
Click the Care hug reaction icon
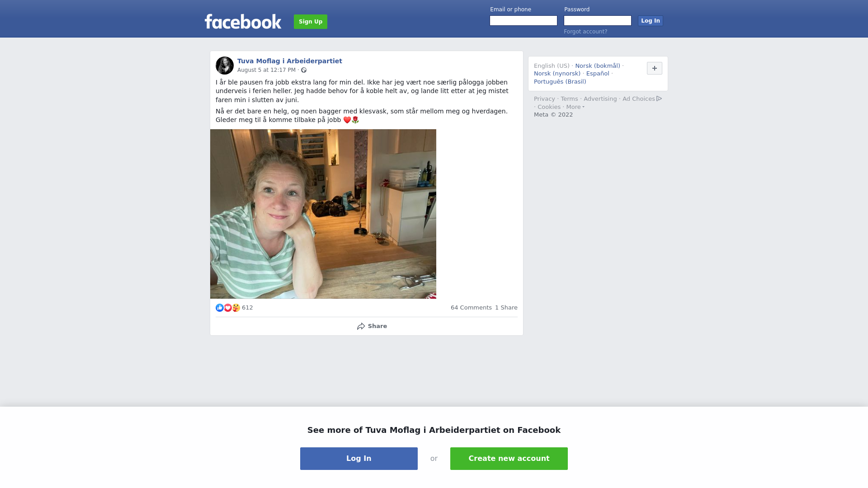click(236, 308)
